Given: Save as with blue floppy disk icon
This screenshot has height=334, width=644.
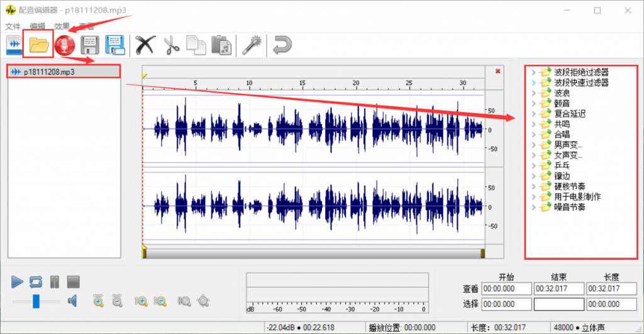Looking at the screenshot, I should click(x=115, y=45).
